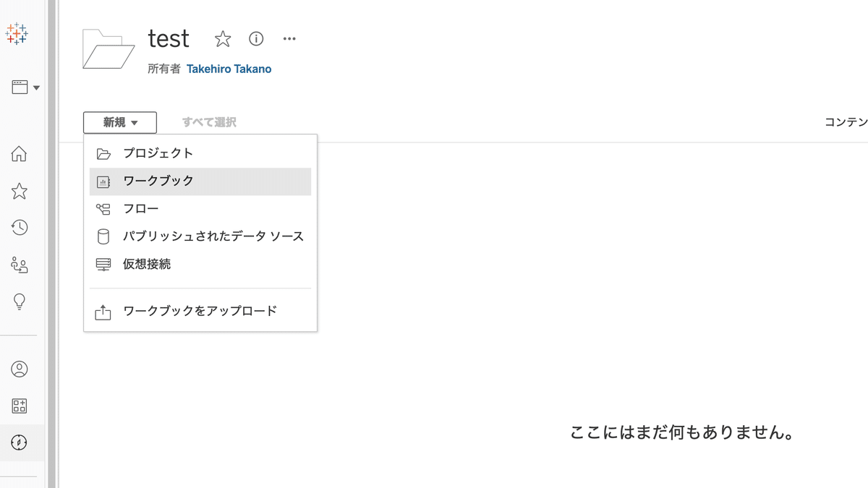This screenshot has height=488, width=868.
Task: Click owner link Takehiro Takano
Action: tap(229, 69)
